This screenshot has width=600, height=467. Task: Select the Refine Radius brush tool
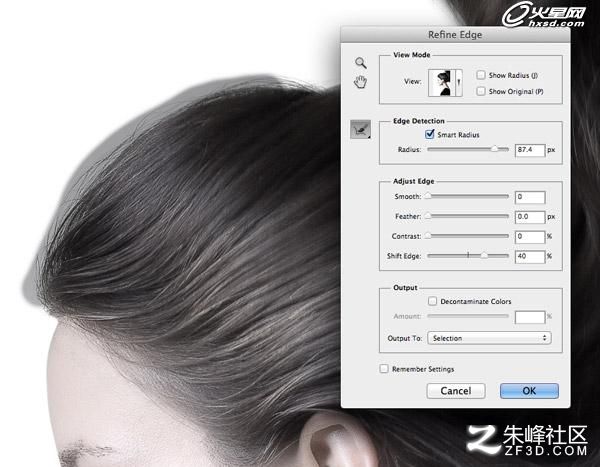[x=360, y=129]
